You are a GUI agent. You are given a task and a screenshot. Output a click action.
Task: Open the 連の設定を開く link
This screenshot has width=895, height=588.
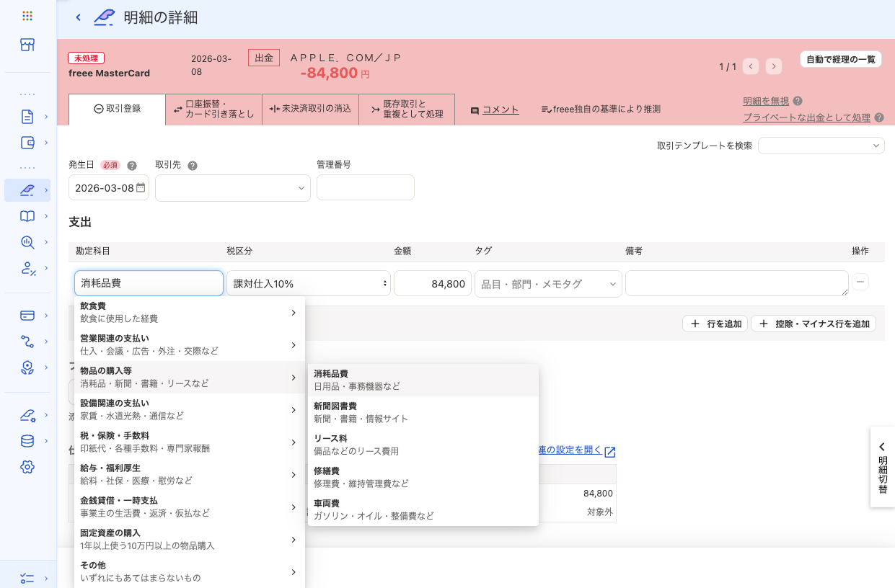click(x=570, y=450)
